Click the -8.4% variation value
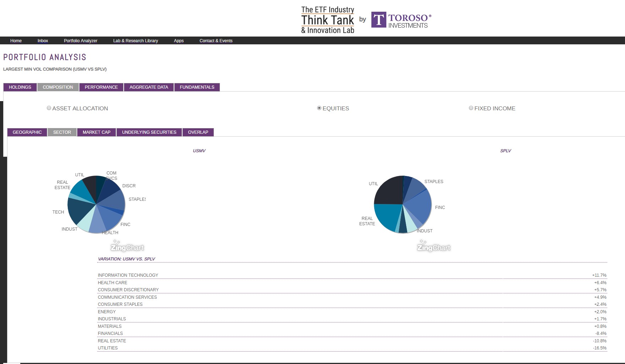Screen dimensions: 625x364 (x=601, y=333)
